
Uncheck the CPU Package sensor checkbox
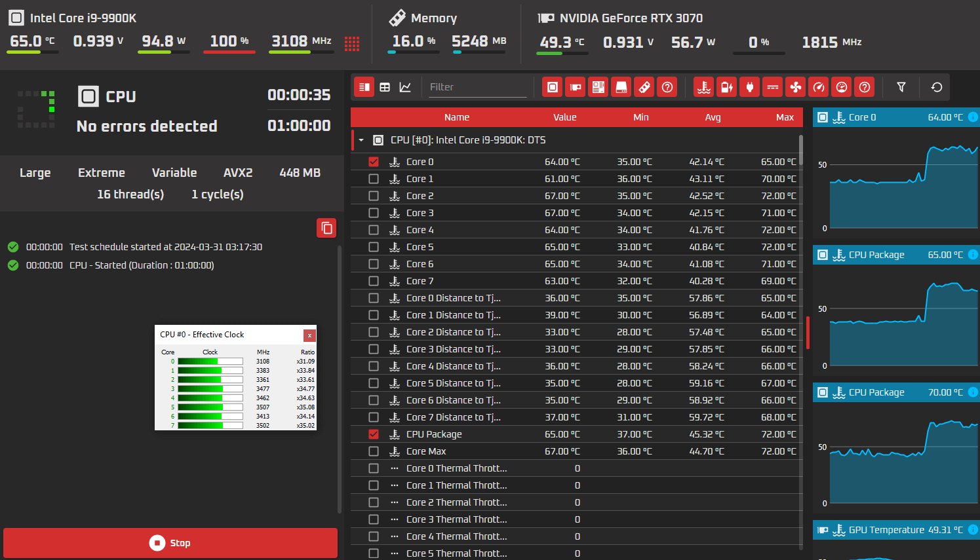click(374, 434)
